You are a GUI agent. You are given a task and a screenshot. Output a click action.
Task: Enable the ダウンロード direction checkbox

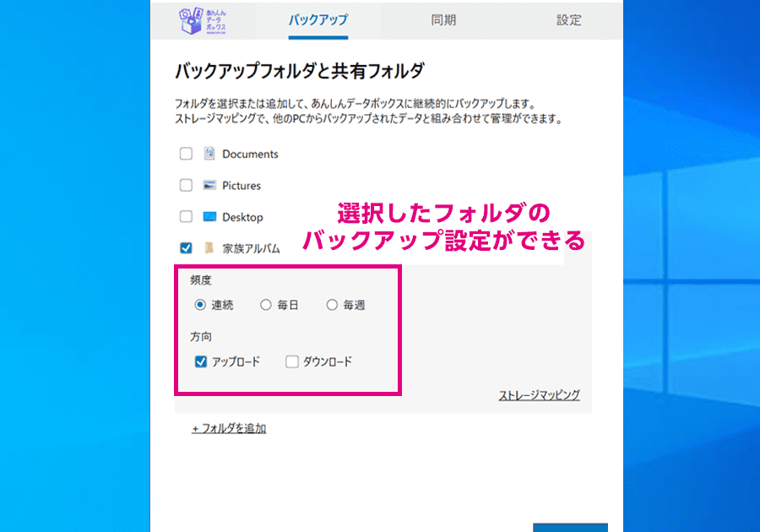pyautogui.click(x=292, y=361)
